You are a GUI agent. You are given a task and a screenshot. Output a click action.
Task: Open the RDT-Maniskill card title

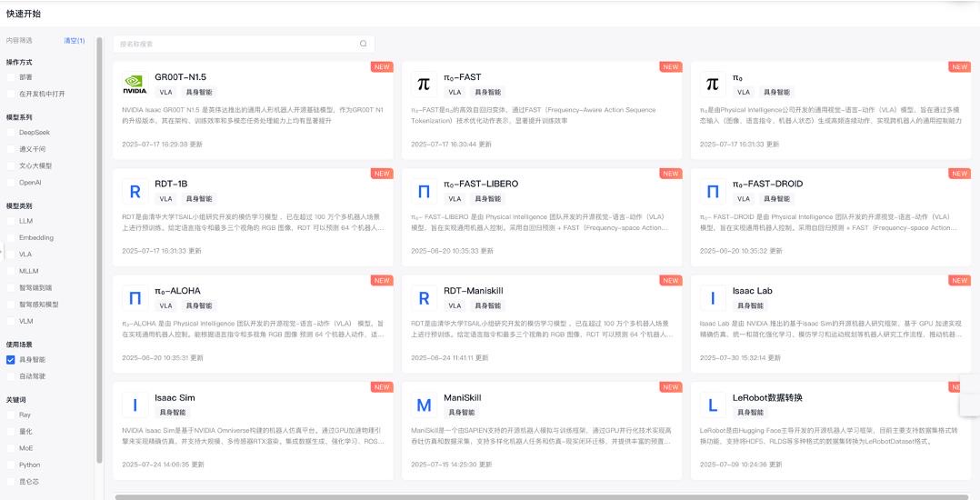473,291
